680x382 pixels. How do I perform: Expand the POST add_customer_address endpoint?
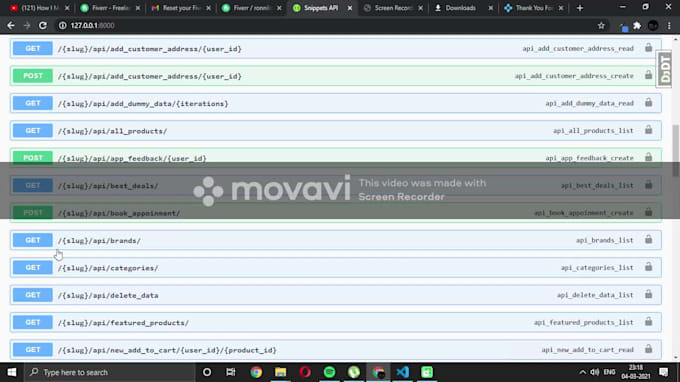[336, 76]
